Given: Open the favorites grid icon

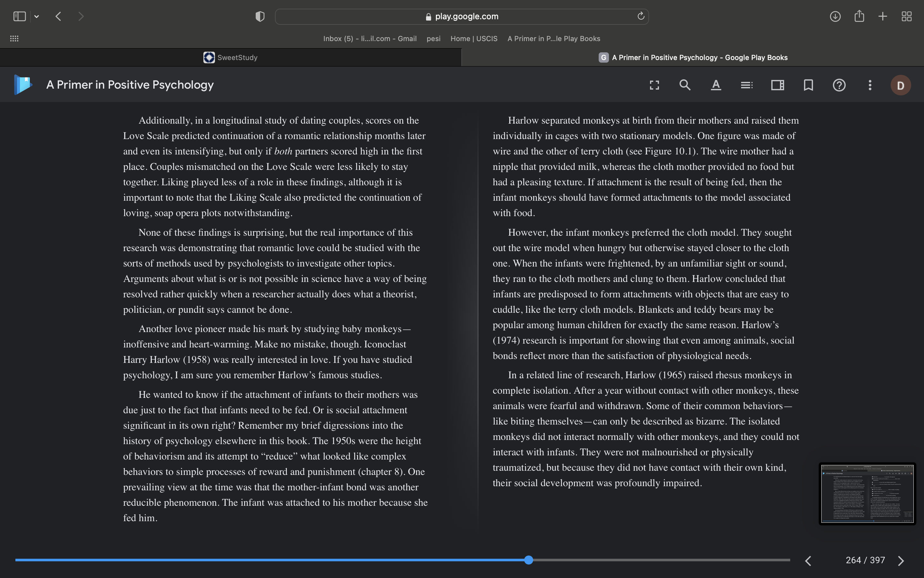Looking at the screenshot, I should [x=14, y=39].
